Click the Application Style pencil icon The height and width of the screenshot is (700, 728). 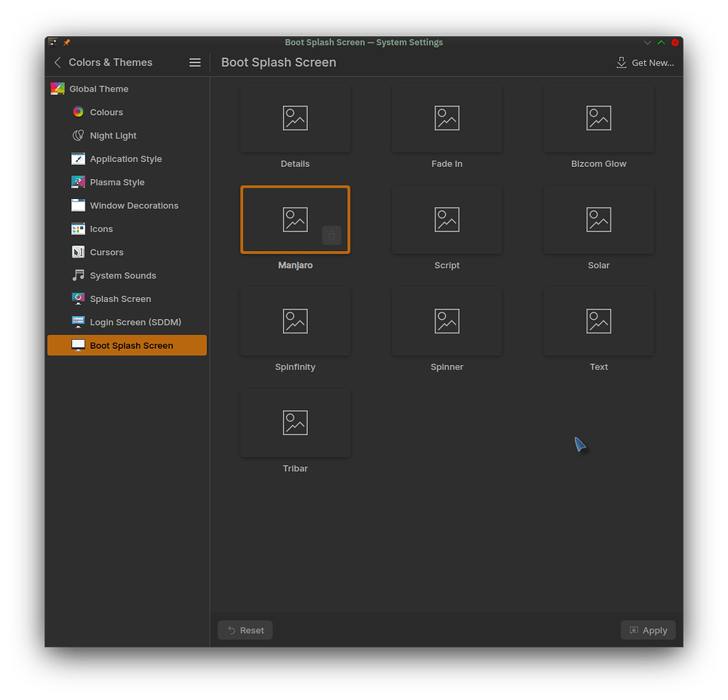tap(77, 158)
